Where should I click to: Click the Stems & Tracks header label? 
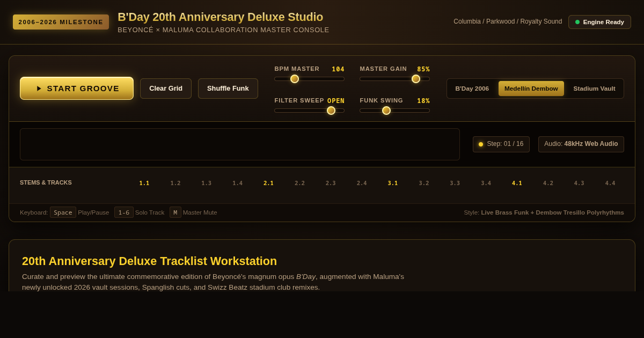click(46, 182)
